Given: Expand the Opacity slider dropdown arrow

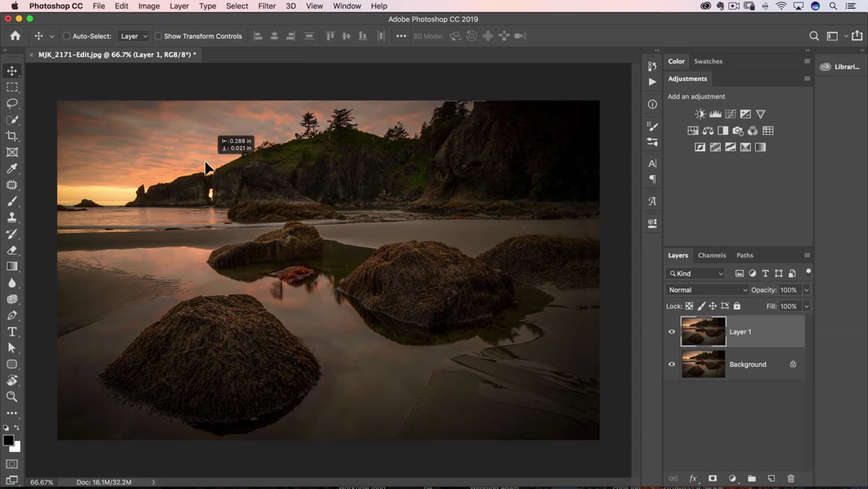Looking at the screenshot, I should click(807, 290).
